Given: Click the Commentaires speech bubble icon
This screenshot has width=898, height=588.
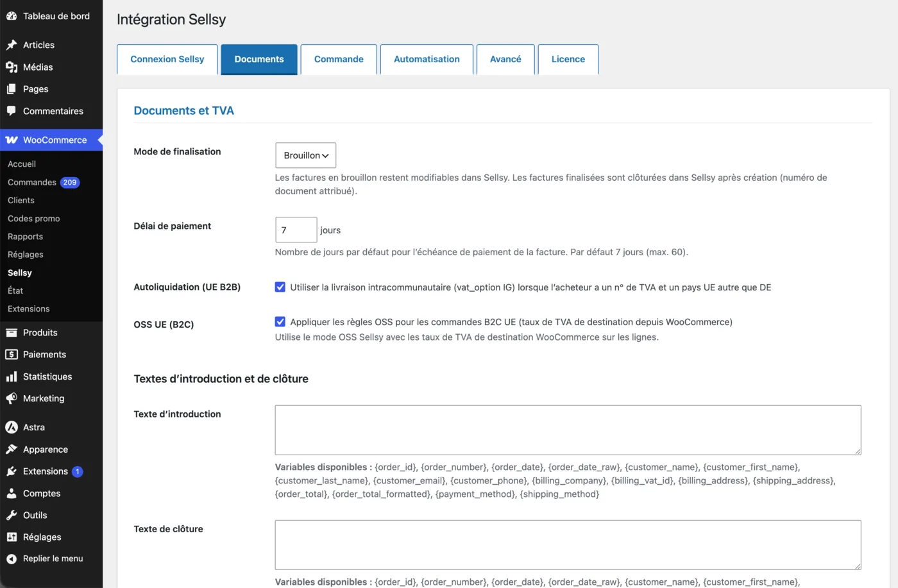Looking at the screenshot, I should tap(12, 111).
